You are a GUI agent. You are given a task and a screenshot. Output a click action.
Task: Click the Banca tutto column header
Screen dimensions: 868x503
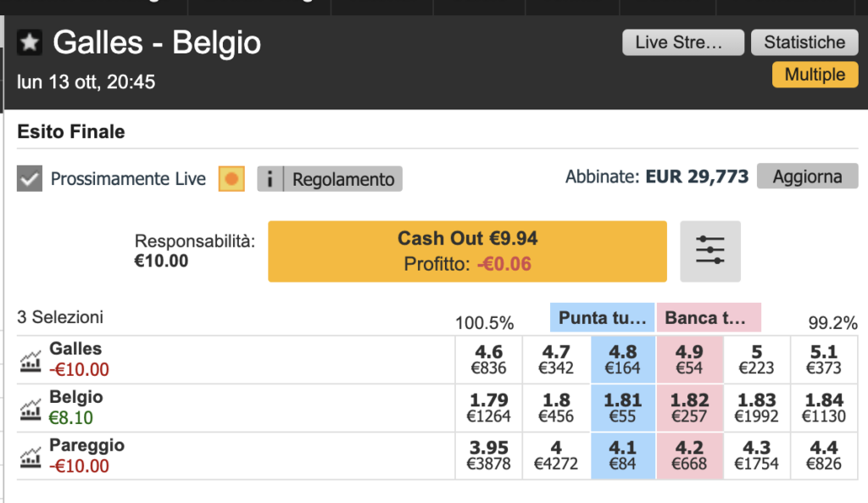pos(709,318)
